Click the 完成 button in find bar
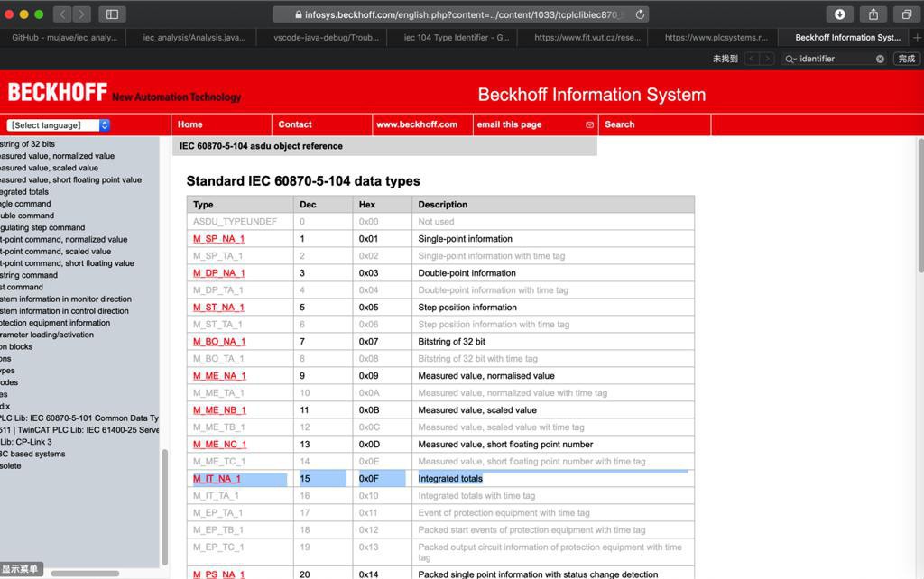Viewport: 924px width, 579px height. pos(906,59)
